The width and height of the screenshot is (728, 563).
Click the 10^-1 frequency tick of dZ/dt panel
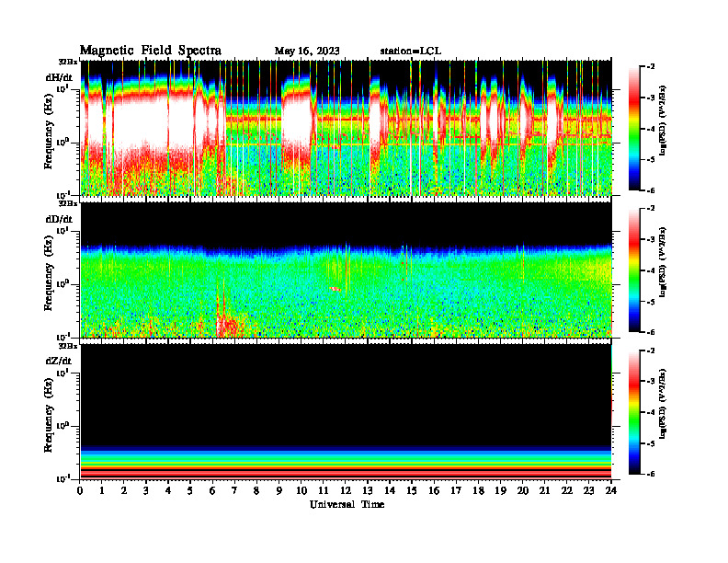(x=63, y=478)
